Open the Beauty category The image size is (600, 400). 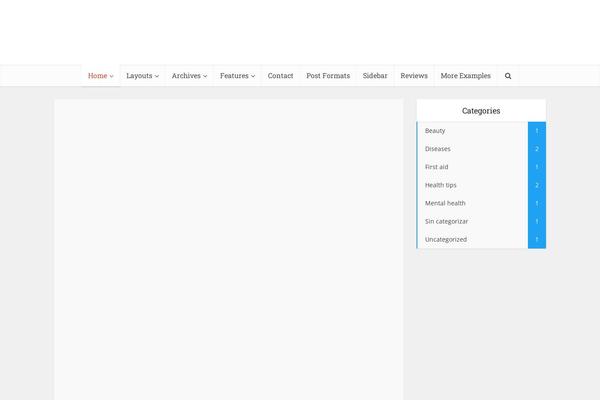pos(435,131)
